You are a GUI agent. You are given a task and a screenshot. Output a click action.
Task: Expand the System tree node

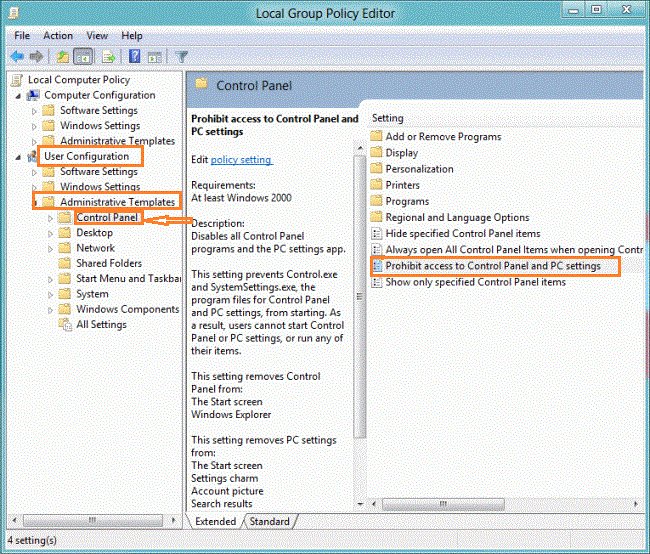point(50,295)
